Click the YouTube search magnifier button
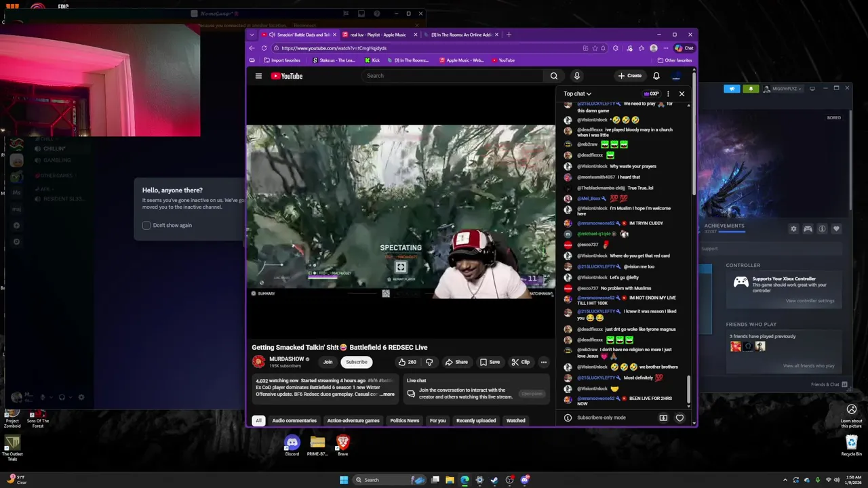This screenshot has width=868, height=488. [x=554, y=76]
